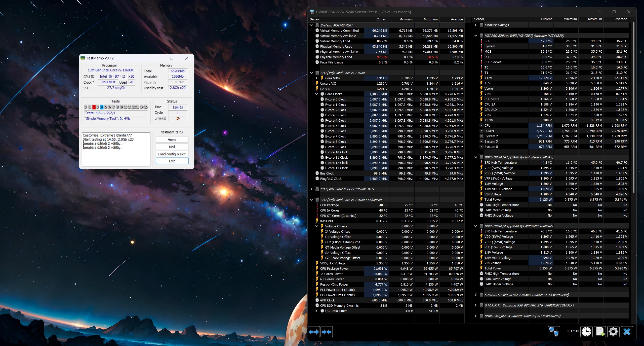Viewport: 644px width, 346px height.
Task: Click the blue X close sensors icon
Action: (x=627, y=332)
